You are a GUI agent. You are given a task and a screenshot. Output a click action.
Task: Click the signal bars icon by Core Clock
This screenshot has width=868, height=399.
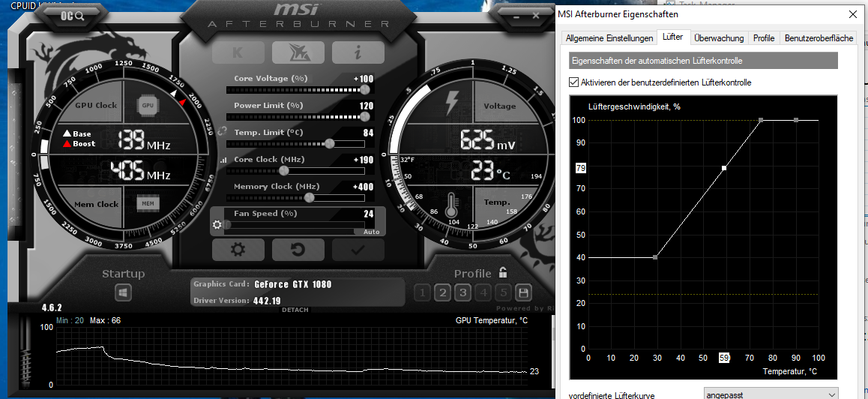223,160
